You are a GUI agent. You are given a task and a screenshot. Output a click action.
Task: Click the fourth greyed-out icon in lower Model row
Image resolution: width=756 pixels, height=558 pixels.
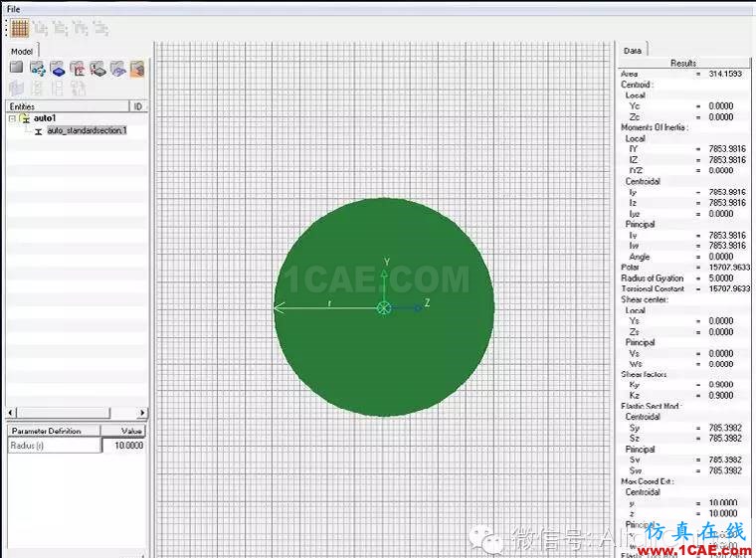79,89
